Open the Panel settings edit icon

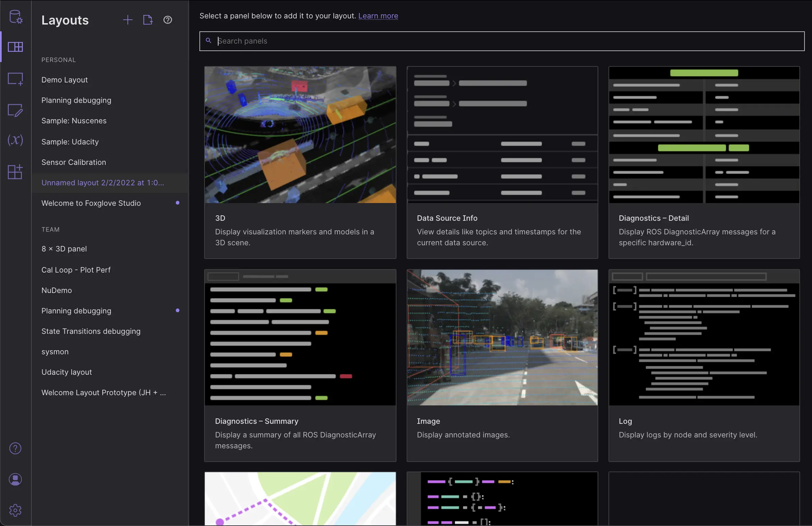15,110
